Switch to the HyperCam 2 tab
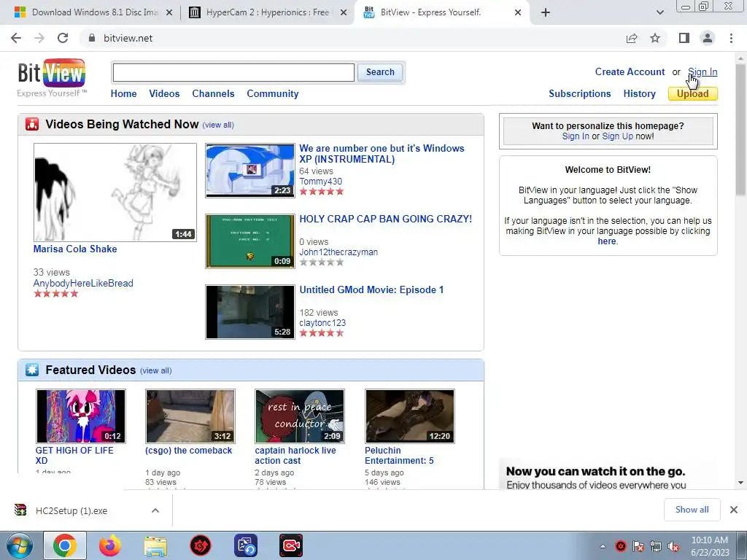The width and height of the screenshot is (747, 560). (267, 12)
